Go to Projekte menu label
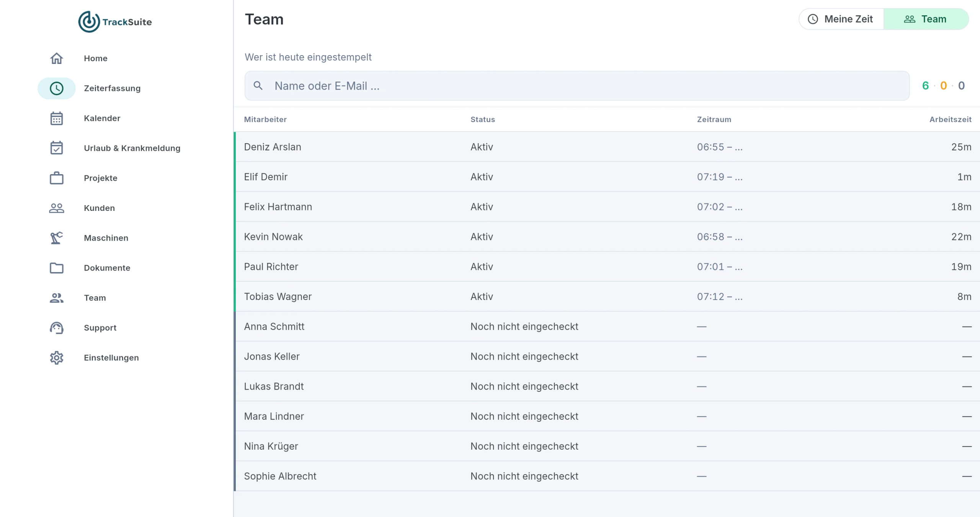980x517 pixels. [101, 178]
